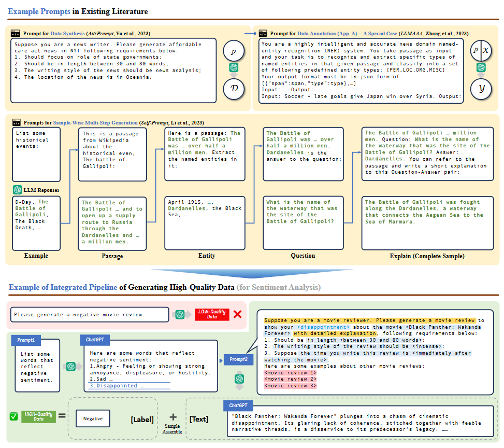
Task: Click the red LOW-Quality Data label
Action: [212, 314]
